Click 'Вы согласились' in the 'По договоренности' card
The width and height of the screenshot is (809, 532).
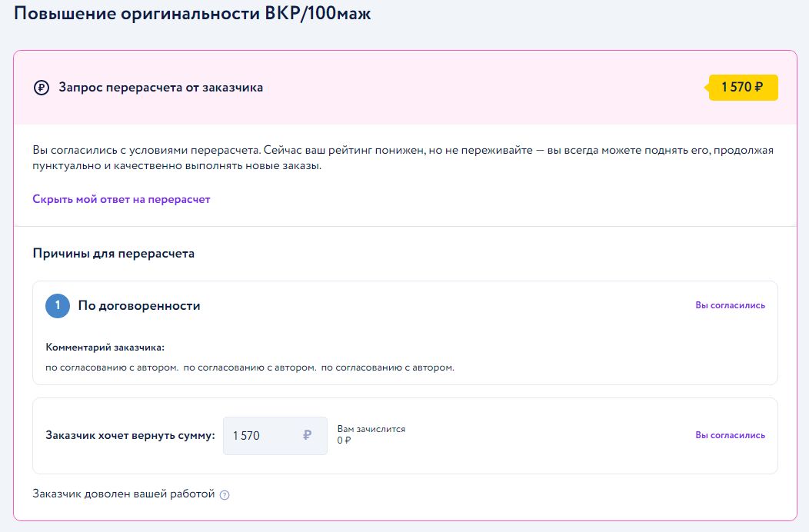pos(730,305)
